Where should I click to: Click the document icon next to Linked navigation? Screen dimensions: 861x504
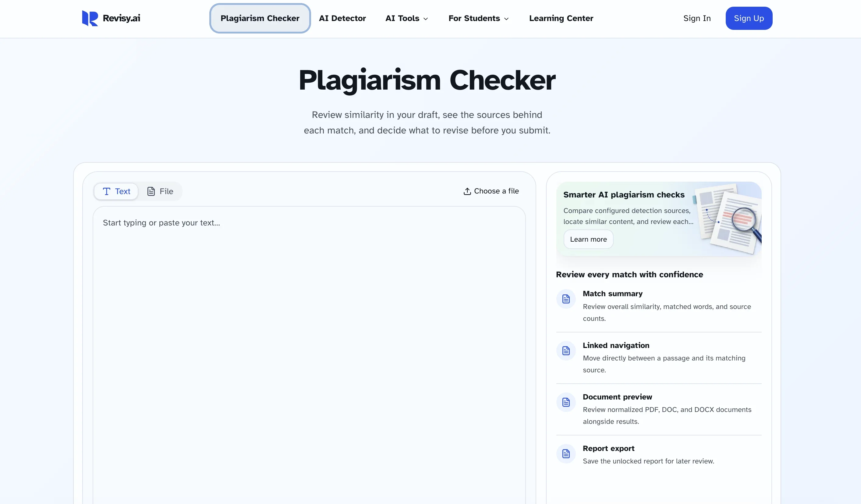(566, 351)
